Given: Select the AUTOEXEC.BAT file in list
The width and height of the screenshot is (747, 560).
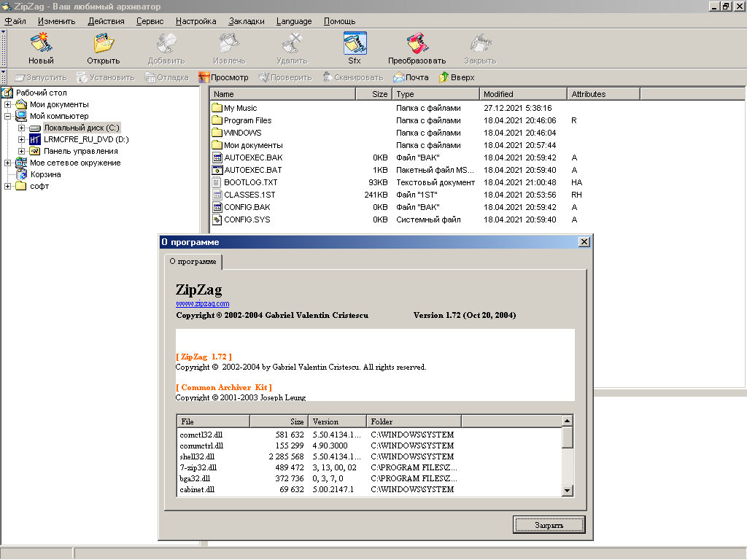Looking at the screenshot, I should click(252, 170).
